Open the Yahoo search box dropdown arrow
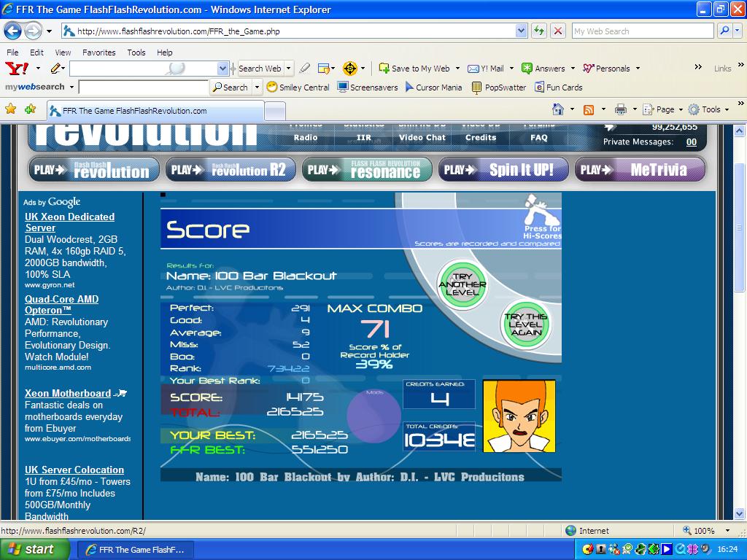747x560 pixels. [x=222, y=69]
